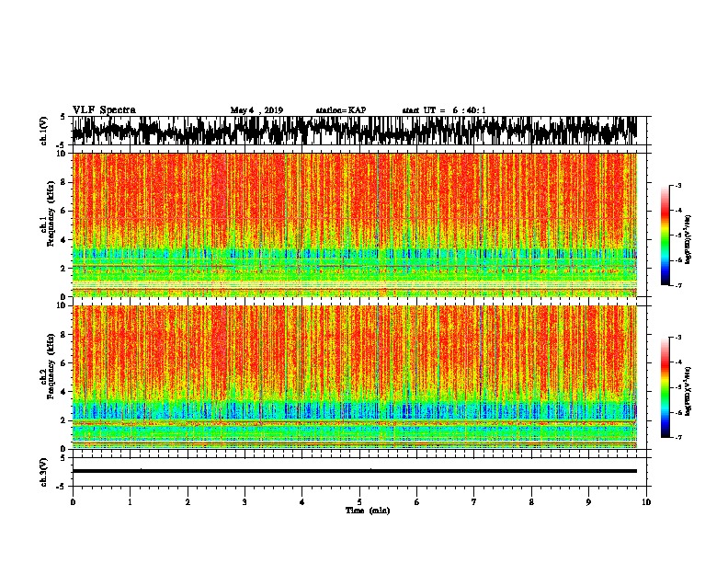Click the ch.1 spectrogram panel

pyautogui.click(x=354, y=224)
